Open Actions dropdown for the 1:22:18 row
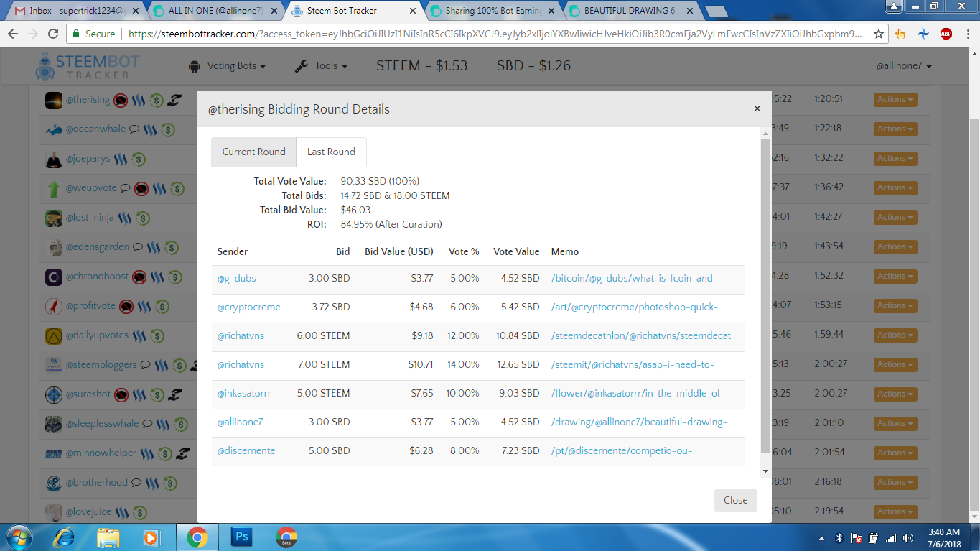 [894, 129]
